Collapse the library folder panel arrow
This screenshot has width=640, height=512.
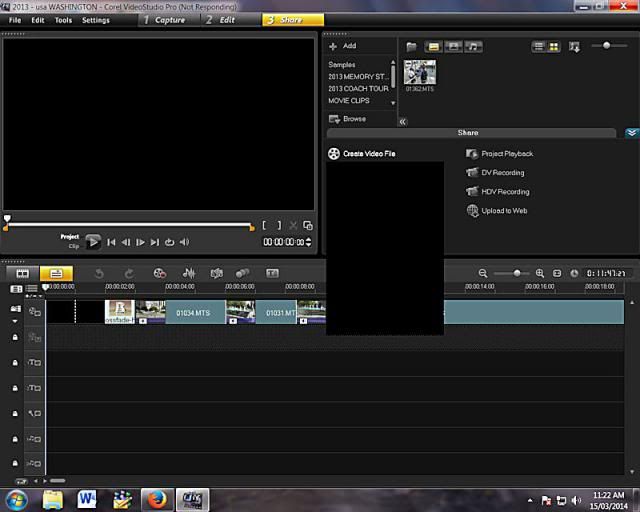pyautogui.click(x=402, y=121)
